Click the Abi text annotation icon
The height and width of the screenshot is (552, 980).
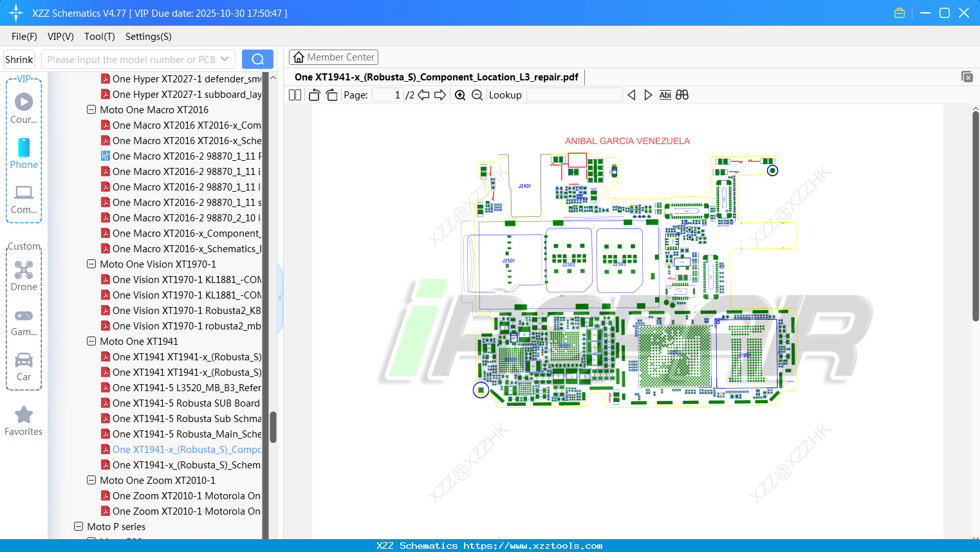665,95
